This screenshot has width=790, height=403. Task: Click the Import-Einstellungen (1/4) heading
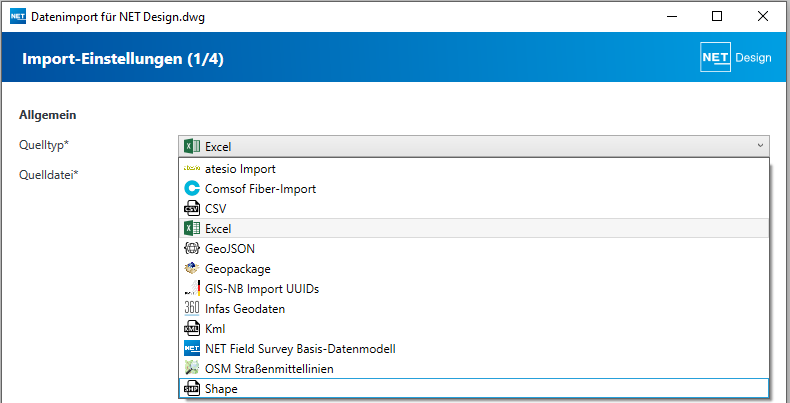click(x=123, y=59)
